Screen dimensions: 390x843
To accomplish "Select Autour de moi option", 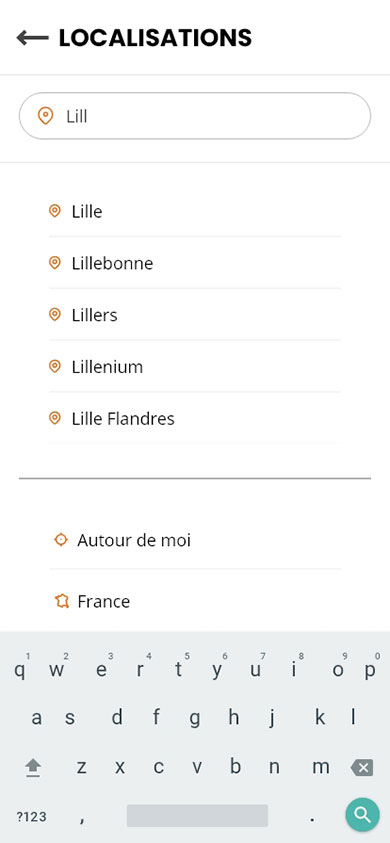I will pos(195,540).
